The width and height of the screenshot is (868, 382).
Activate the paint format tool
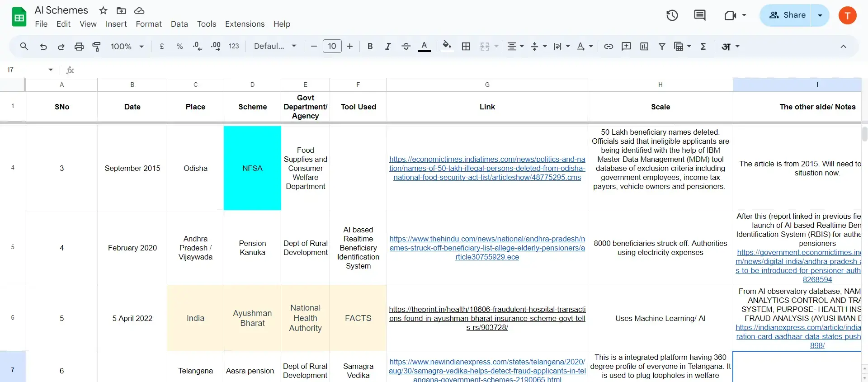(x=96, y=46)
